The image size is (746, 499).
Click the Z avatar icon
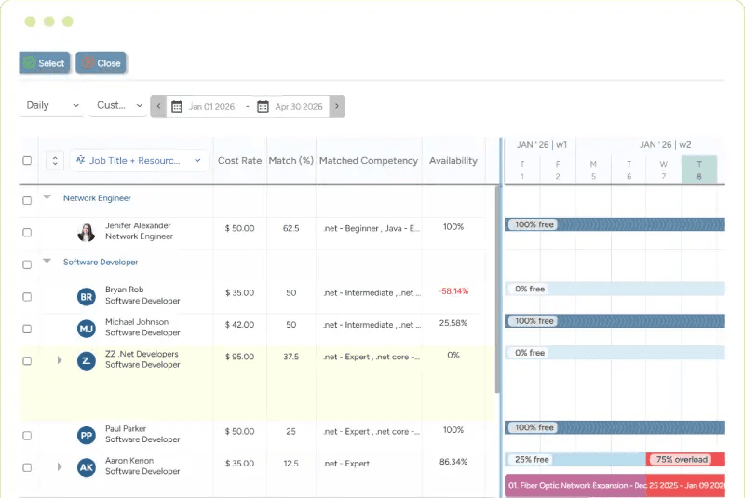point(86,361)
